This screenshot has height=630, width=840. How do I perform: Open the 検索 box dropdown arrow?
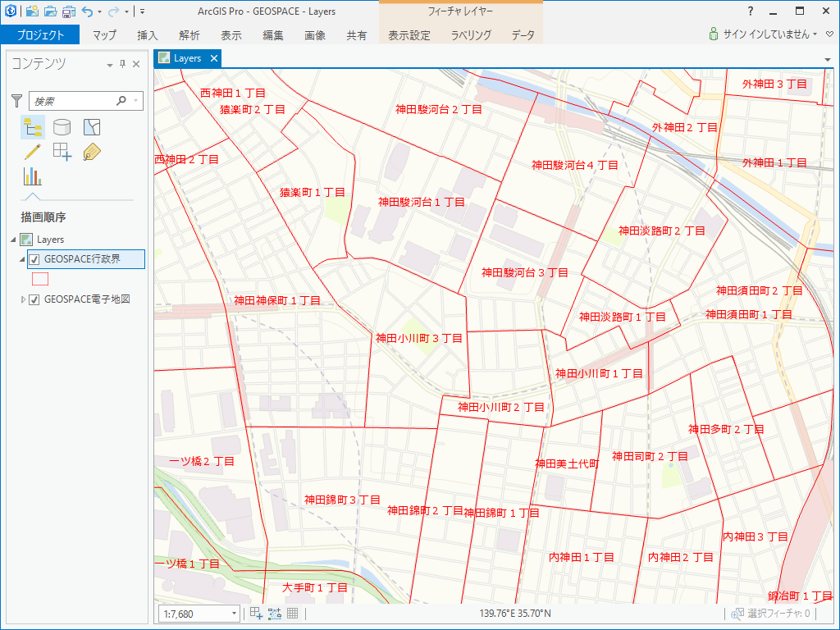coord(136,101)
